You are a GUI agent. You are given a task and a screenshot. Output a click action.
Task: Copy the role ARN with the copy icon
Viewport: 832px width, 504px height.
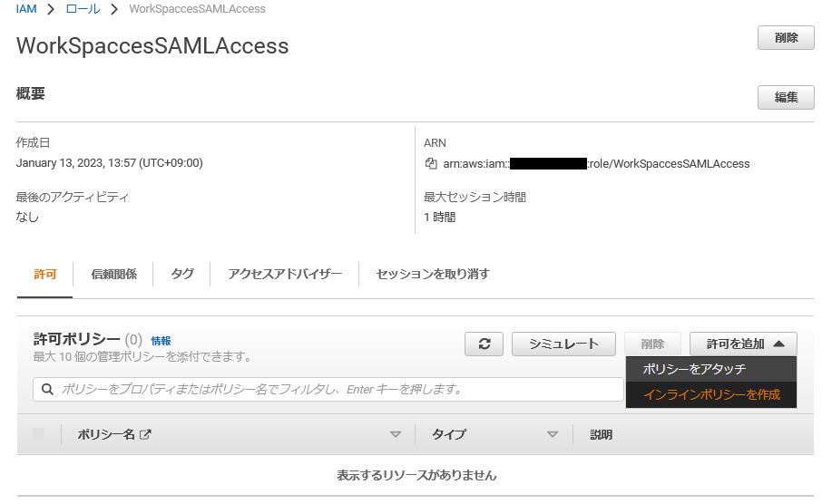point(431,164)
